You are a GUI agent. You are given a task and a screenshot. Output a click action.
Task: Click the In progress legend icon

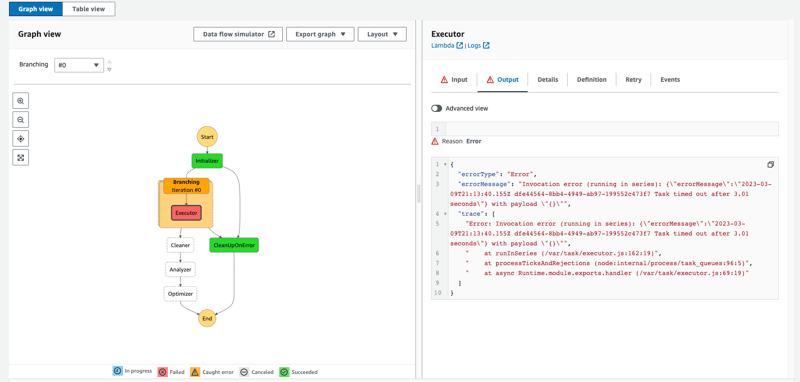(x=117, y=371)
